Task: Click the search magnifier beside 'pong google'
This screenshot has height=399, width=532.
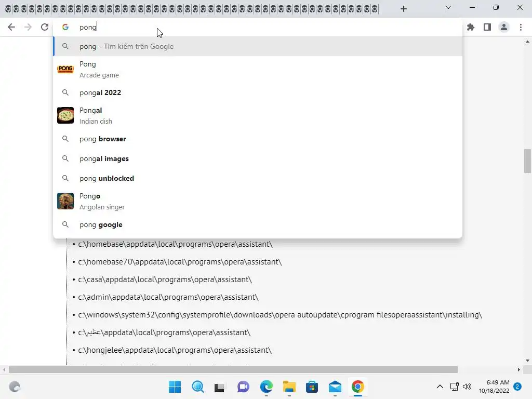Action: [65, 224]
